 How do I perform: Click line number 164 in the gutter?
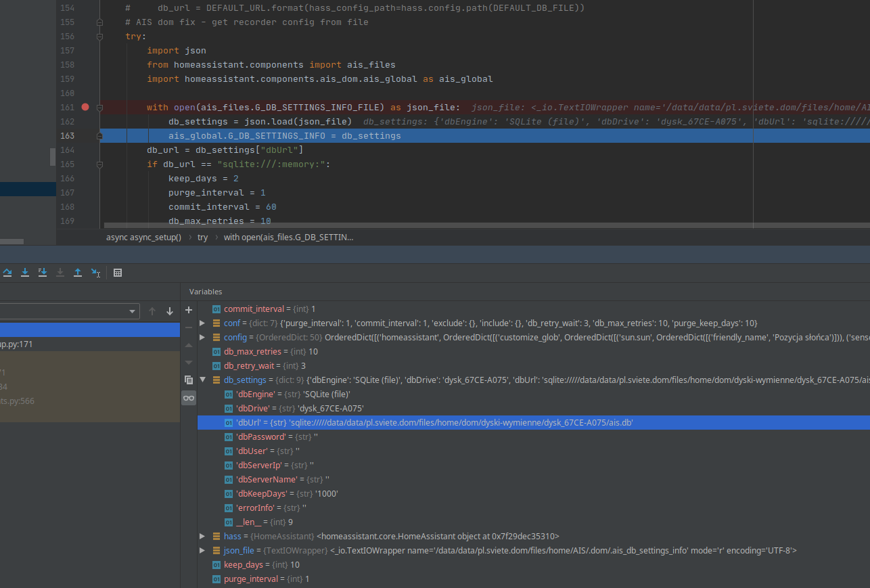coord(67,150)
